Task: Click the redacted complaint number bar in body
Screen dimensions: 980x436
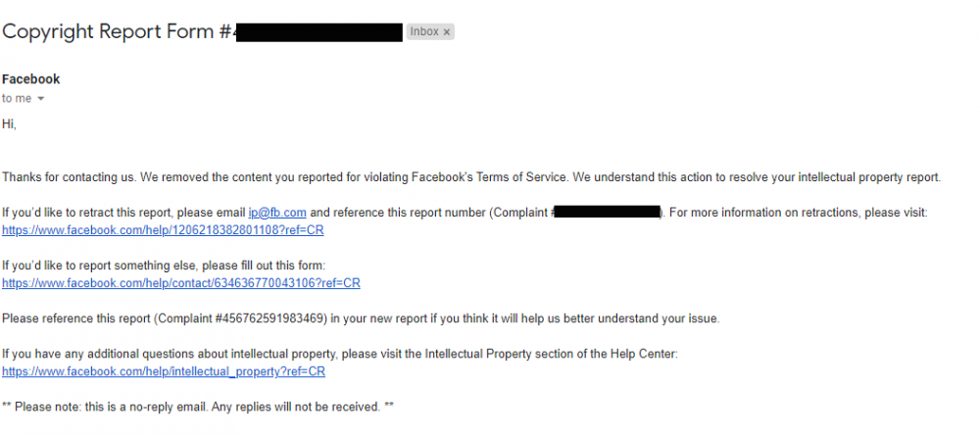Action: (608, 213)
